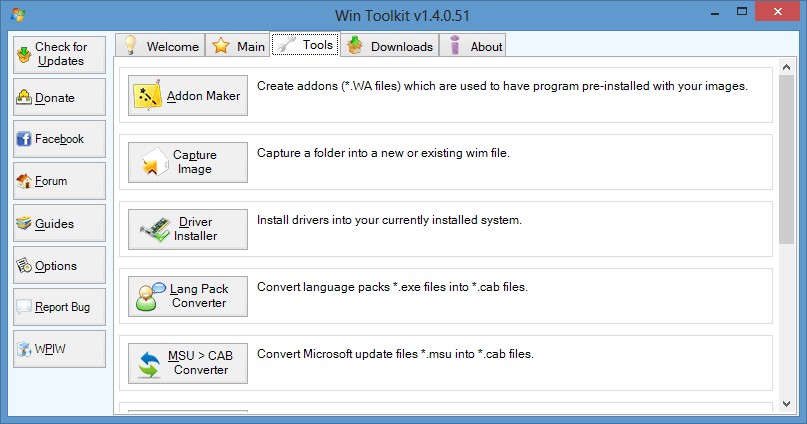Click the Capture Image star icon
Screen dimensions: 807x424
tap(148, 163)
